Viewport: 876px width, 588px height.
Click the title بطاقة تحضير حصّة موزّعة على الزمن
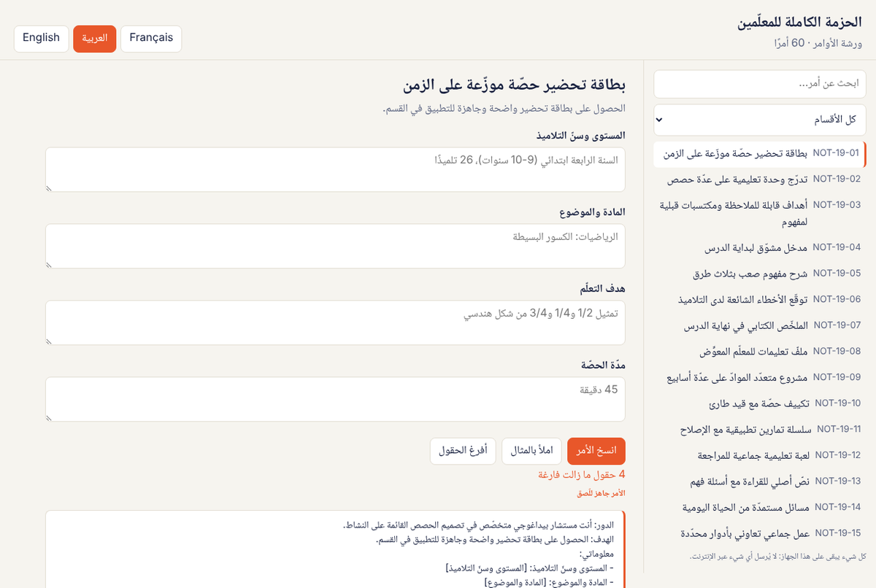pyautogui.click(x=514, y=85)
